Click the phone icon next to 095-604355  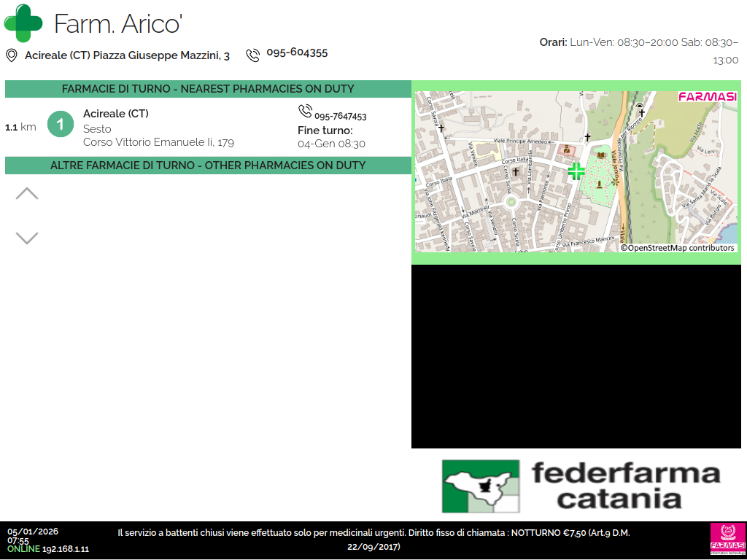pos(252,55)
